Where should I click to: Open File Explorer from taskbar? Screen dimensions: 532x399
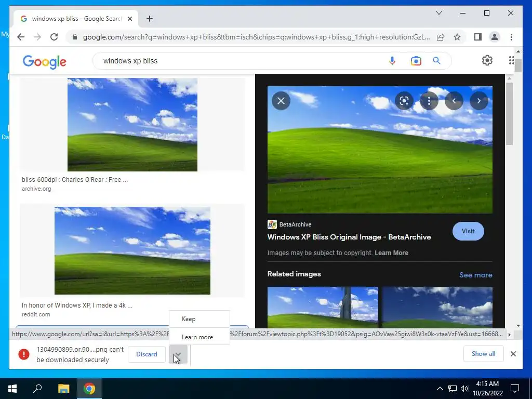(63, 389)
